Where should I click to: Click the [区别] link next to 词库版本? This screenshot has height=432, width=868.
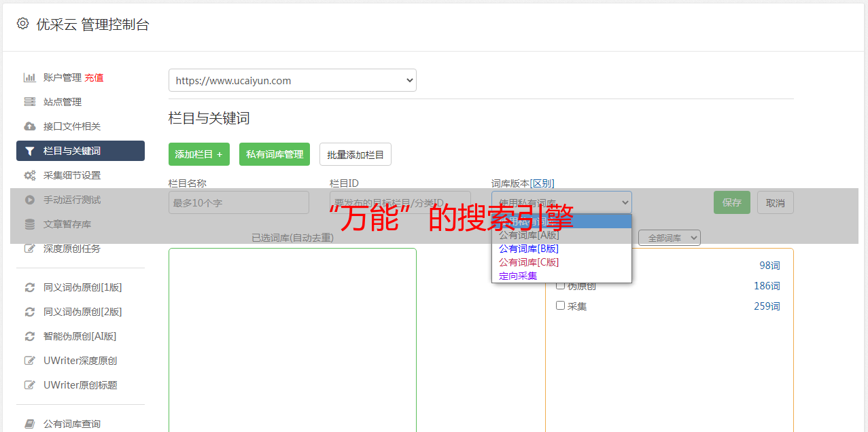click(x=542, y=183)
